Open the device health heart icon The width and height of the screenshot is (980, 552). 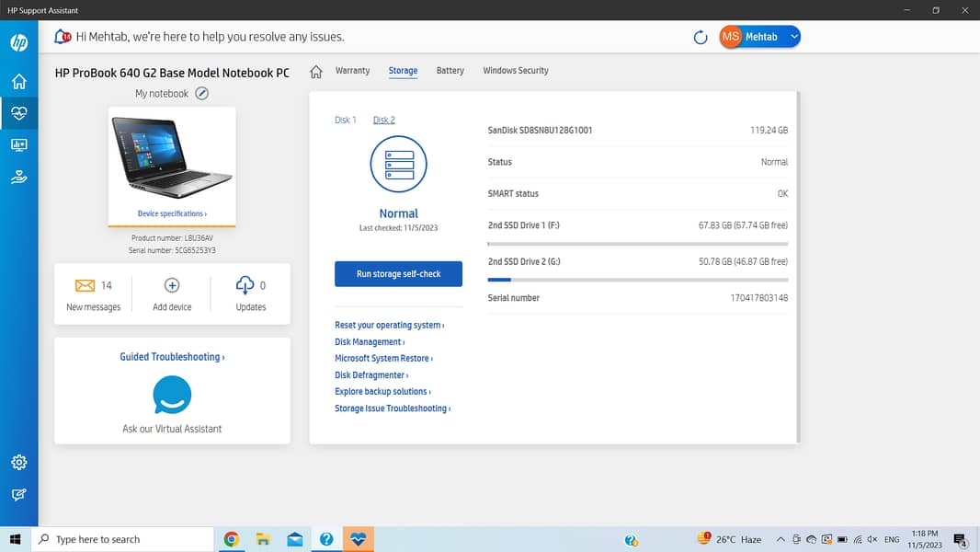coord(18,114)
